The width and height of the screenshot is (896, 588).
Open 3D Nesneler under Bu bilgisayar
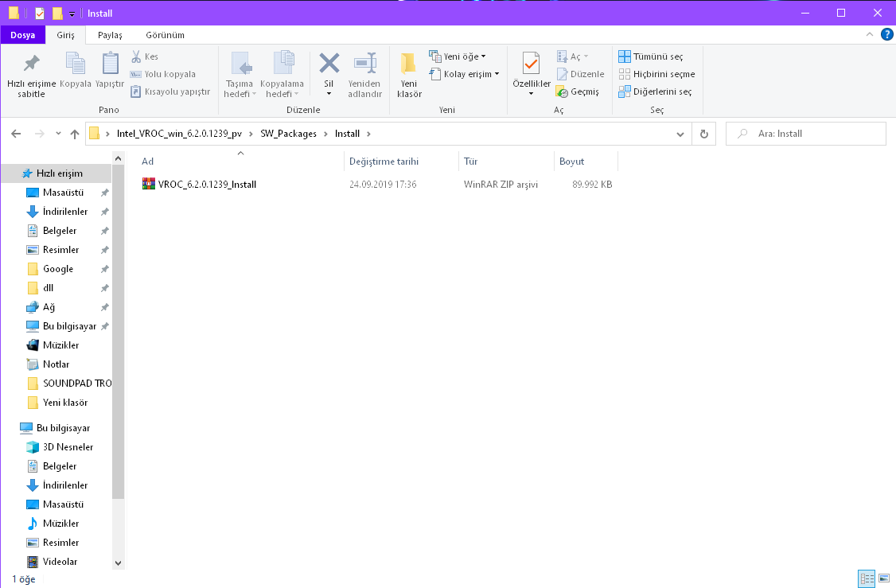pos(68,447)
